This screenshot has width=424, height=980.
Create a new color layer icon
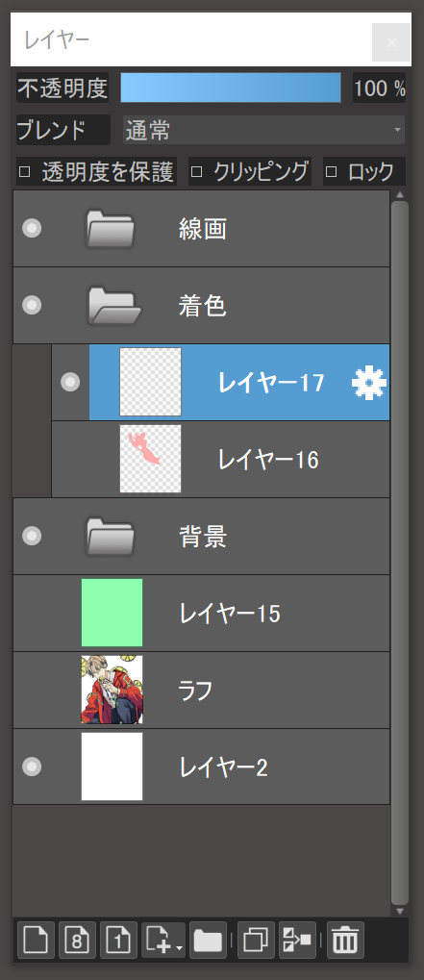pyautogui.click(x=37, y=940)
